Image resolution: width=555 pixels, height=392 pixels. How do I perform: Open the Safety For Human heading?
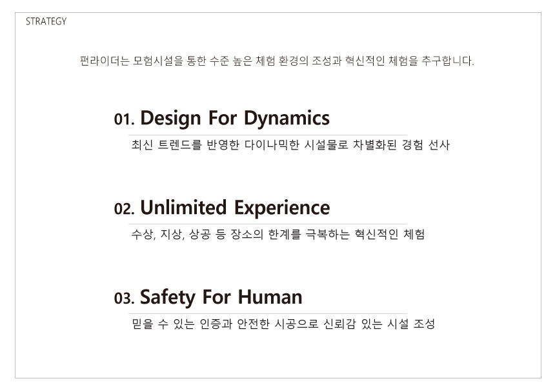[x=221, y=297]
